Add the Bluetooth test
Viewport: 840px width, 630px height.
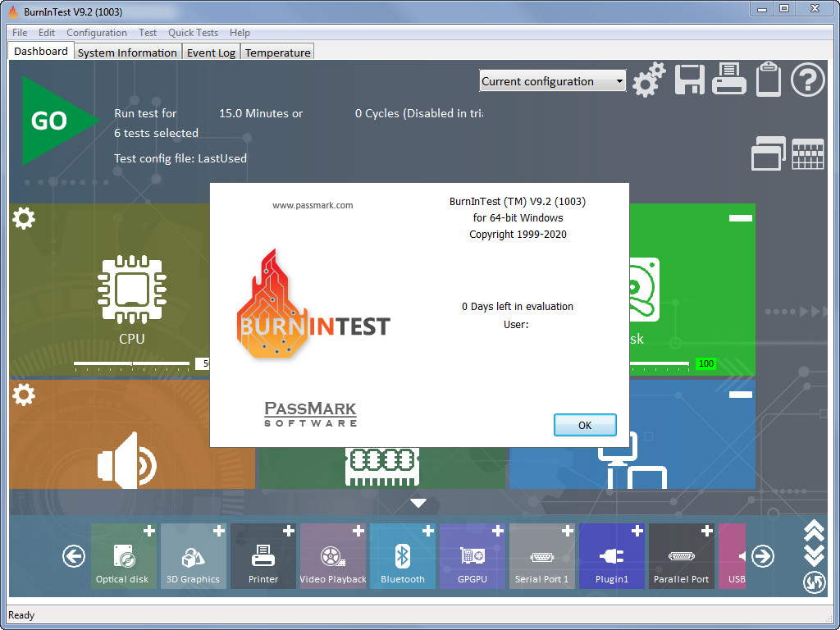[428, 531]
